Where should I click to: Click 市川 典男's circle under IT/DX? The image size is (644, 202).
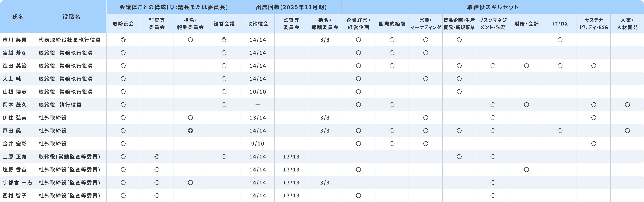click(560, 40)
